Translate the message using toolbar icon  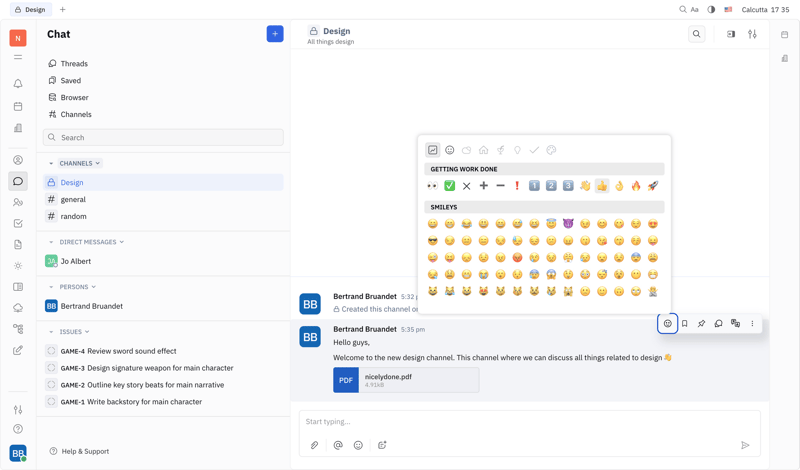735,324
